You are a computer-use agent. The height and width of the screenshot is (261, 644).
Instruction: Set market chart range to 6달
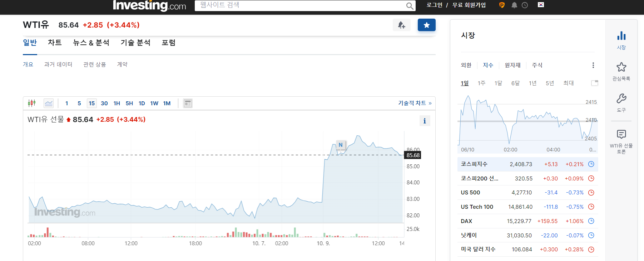(x=515, y=83)
